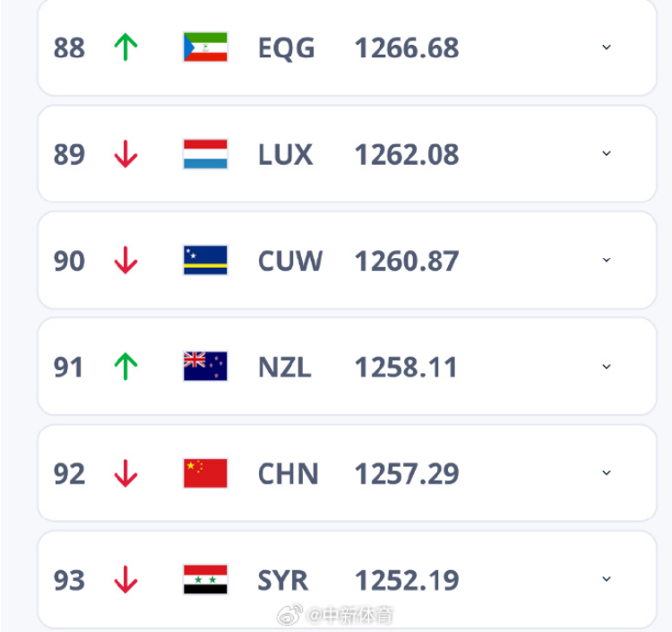
Task: Expand the CUW row chevron
Action: click(607, 260)
